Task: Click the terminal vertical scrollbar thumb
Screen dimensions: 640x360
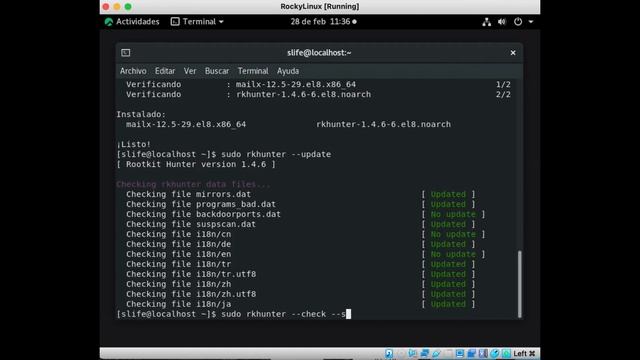Action: click(519, 284)
